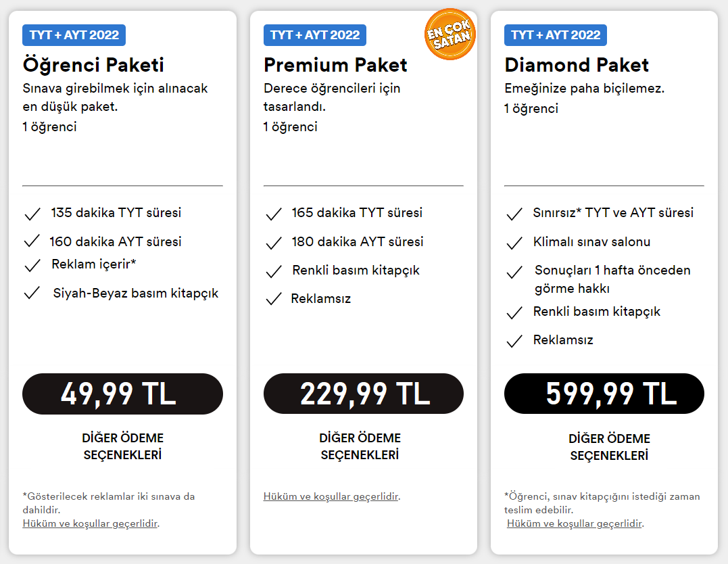Click TYT + AYT 2022 tag on Öğrenci Paketi
728x564 pixels.
tap(74, 35)
